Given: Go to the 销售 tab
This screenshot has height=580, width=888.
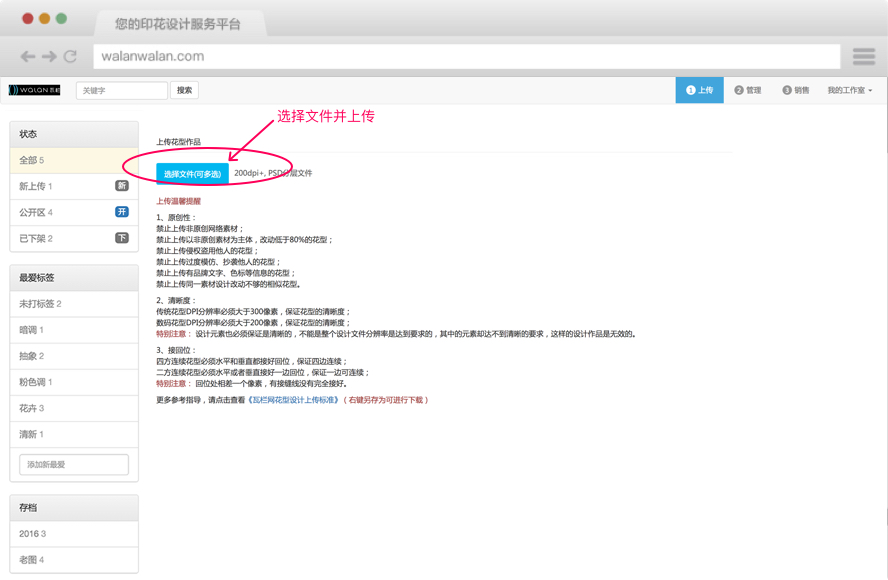Looking at the screenshot, I should (x=796, y=90).
